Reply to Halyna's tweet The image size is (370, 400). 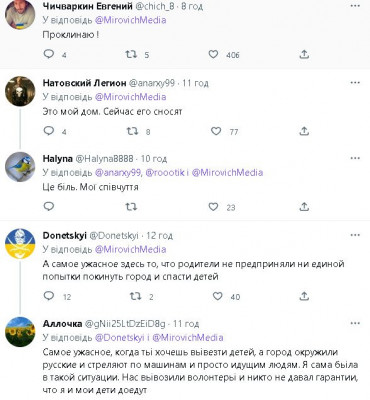click(49, 207)
